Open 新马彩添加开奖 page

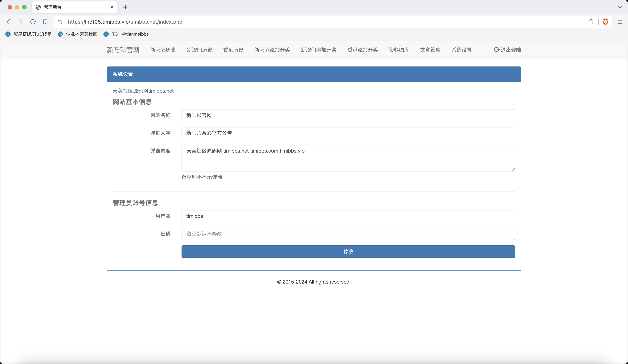[272, 50]
